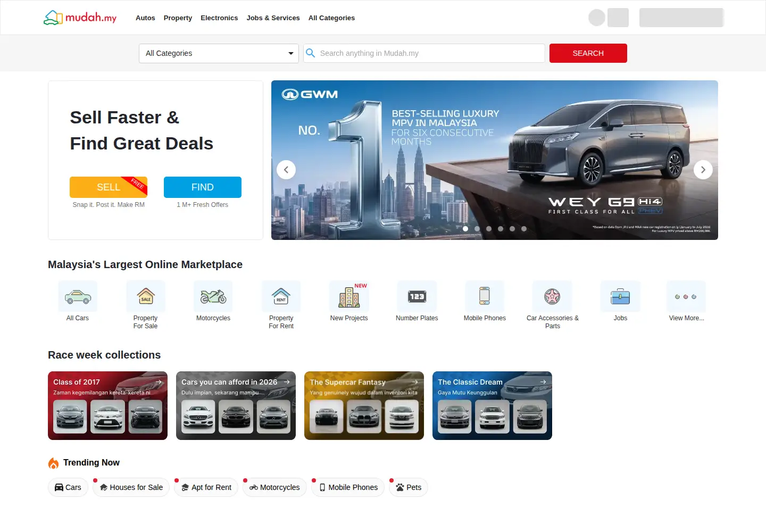Jump to the second banner slide dot
766x532 pixels.
tap(477, 229)
